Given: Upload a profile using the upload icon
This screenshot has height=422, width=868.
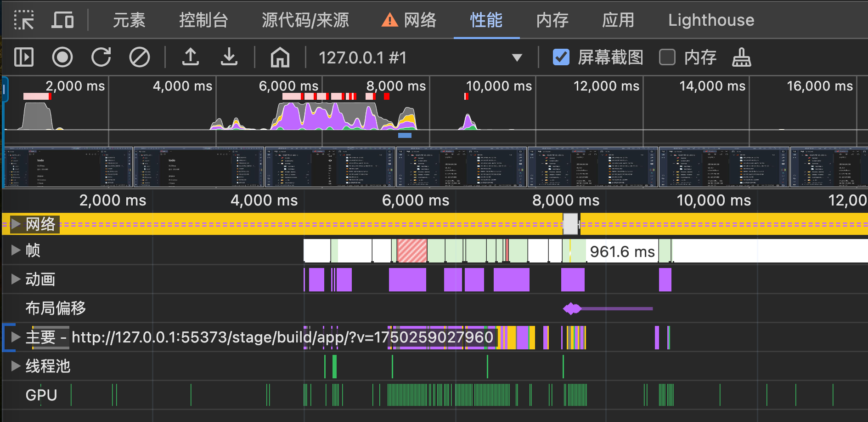Looking at the screenshot, I should [x=191, y=57].
